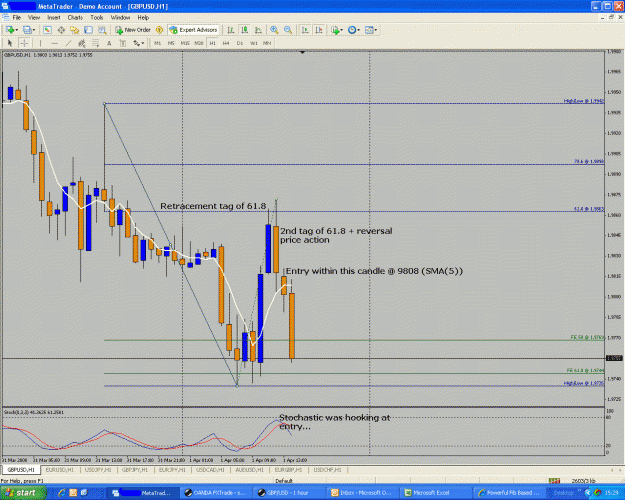Toggle chart auto scroll
The image size is (625, 500).
click(305, 30)
